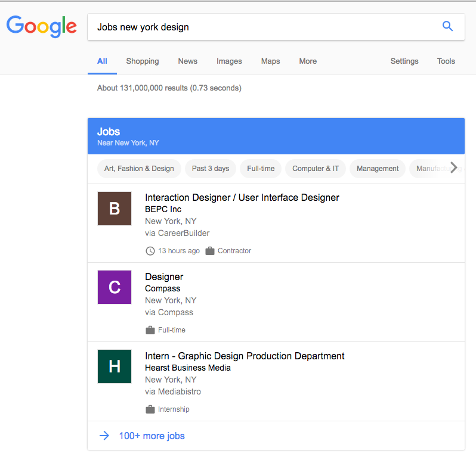Switch to the Images tab
Screen dimensions: 476x463
point(229,61)
